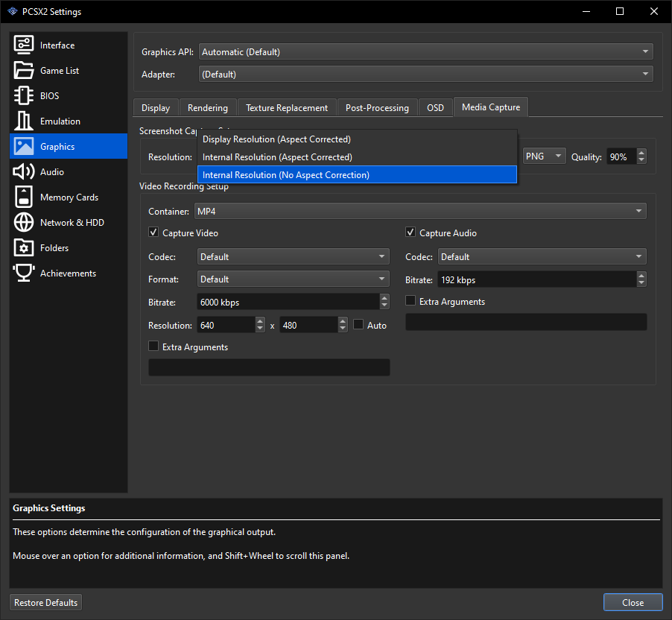Increase audio Bitrate 192 kbps up arrow
This screenshot has width=672, height=620.
pyautogui.click(x=641, y=276)
